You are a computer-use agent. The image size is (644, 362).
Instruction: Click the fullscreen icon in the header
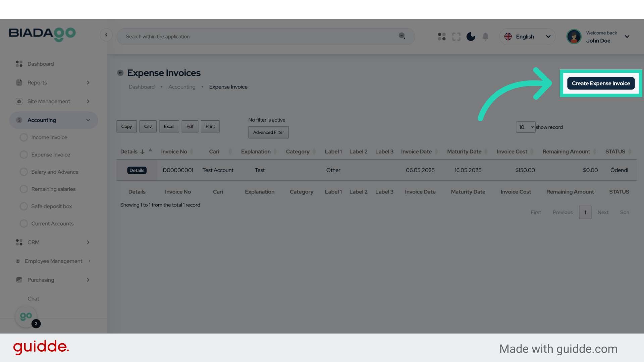pyautogui.click(x=456, y=37)
